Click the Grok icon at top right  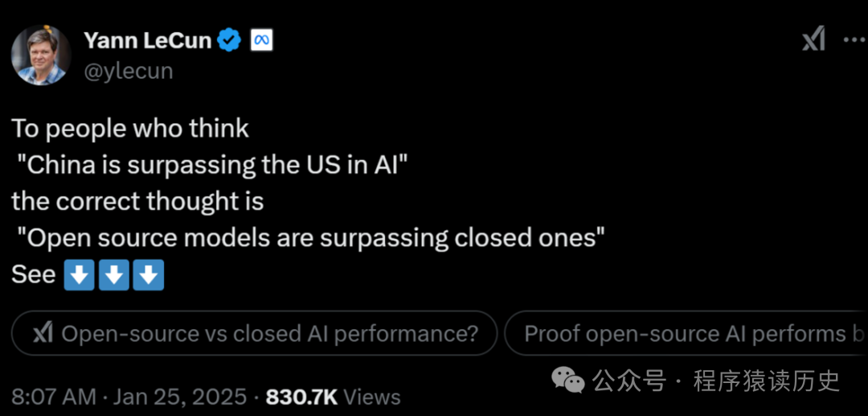click(813, 38)
